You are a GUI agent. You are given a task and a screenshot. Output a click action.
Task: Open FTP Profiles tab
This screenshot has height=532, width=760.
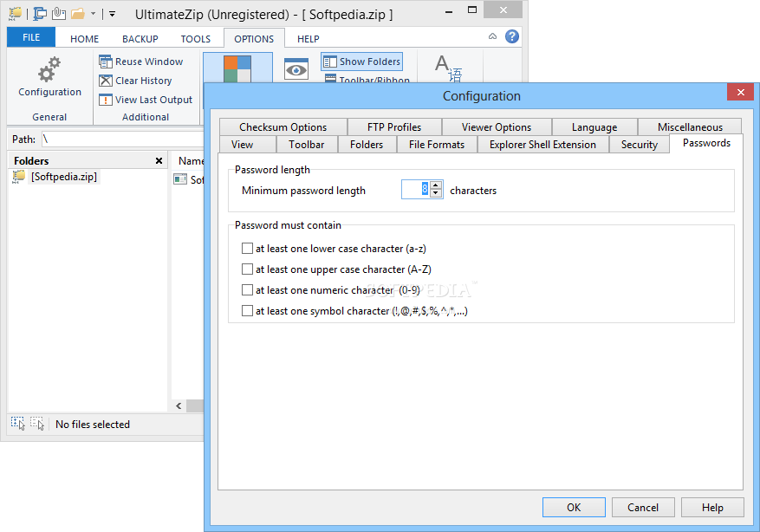pyautogui.click(x=394, y=127)
